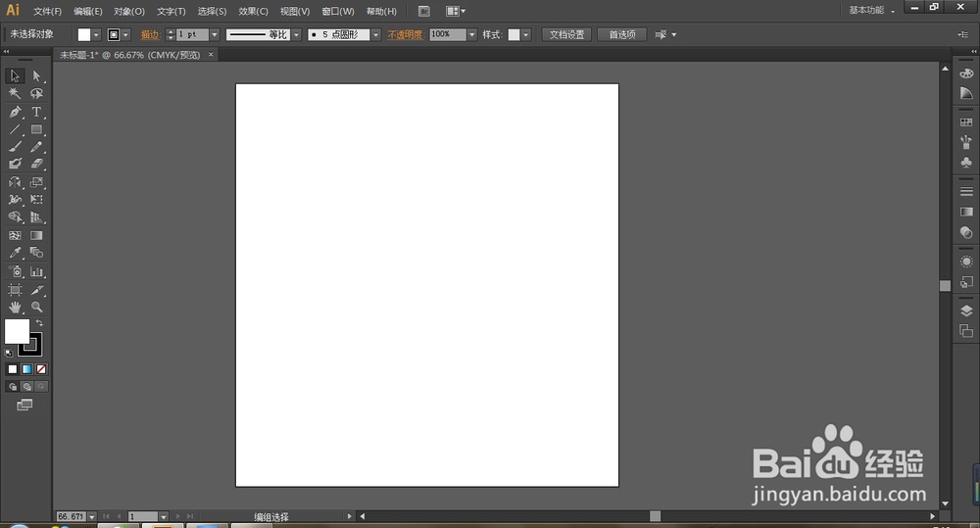Select the Pen tool
The width and height of the screenshot is (980, 528).
pyautogui.click(x=15, y=112)
